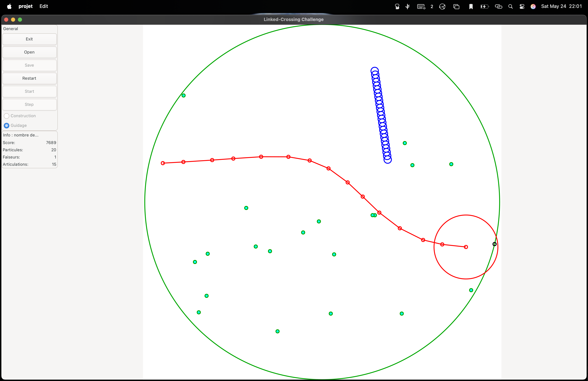
Task: Click the Save button
Action: coord(29,65)
